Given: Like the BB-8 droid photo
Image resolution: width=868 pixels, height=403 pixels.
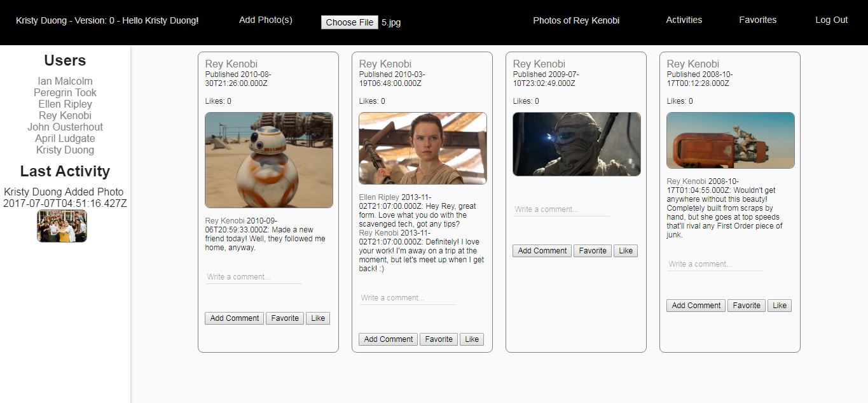Looking at the screenshot, I should point(317,318).
